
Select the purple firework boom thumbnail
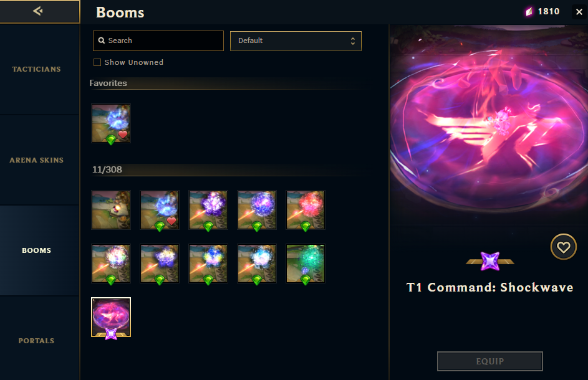(208, 210)
